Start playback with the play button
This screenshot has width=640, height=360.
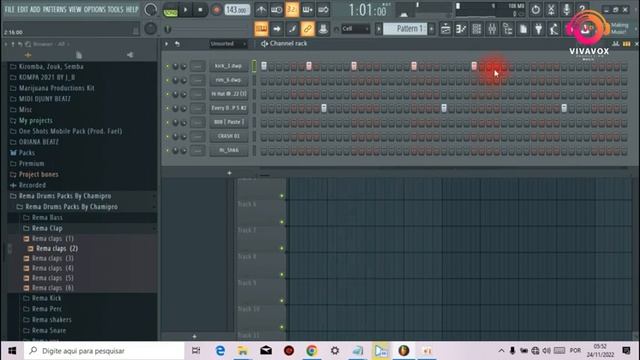[x=185, y=9]
